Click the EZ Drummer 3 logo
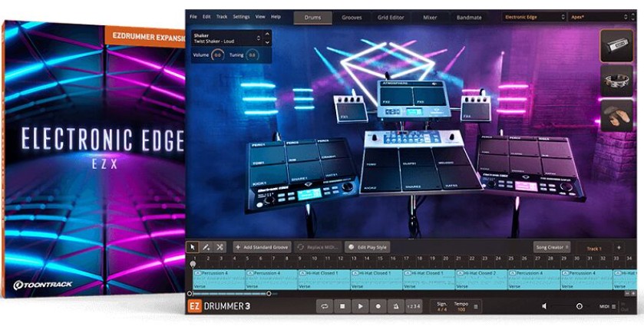 click(219, 306)
